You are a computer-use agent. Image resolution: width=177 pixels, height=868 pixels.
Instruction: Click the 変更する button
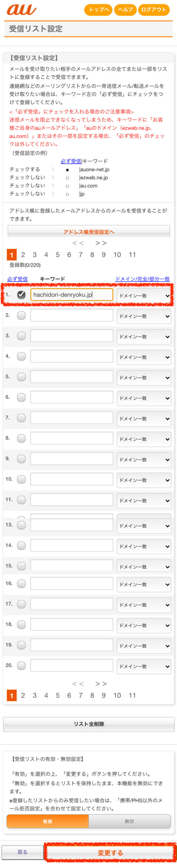[110, 852]
